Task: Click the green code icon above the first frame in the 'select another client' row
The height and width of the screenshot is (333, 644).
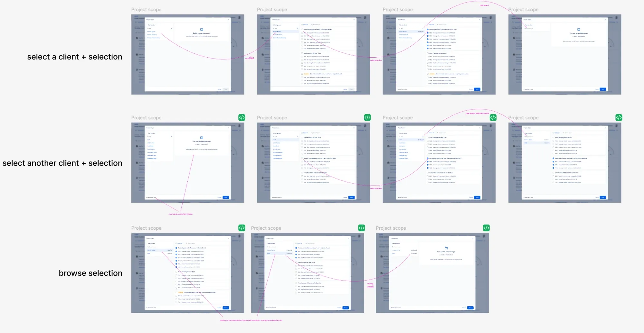Action: click(242, 117)
